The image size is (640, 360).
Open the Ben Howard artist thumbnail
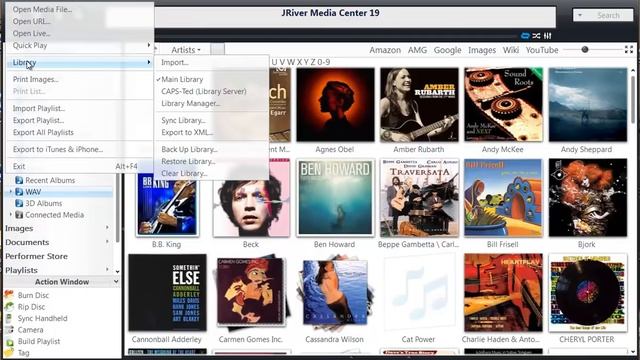(335, 198)
